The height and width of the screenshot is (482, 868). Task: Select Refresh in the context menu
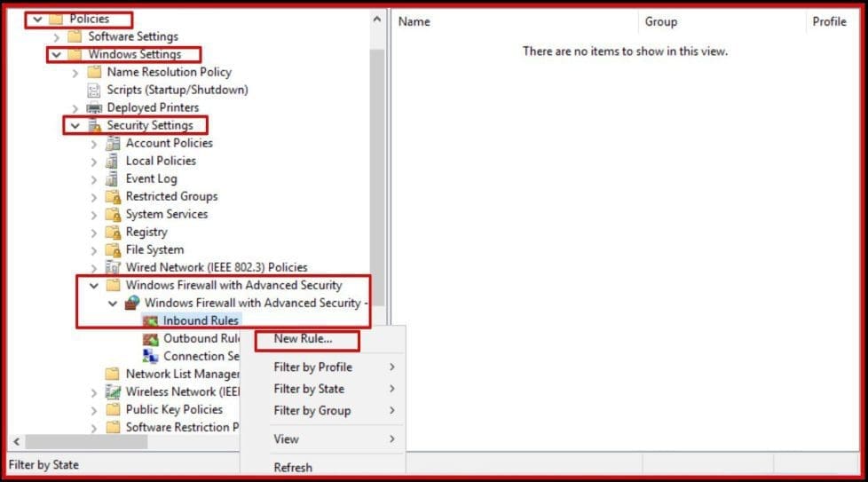[x=293, y=467]
